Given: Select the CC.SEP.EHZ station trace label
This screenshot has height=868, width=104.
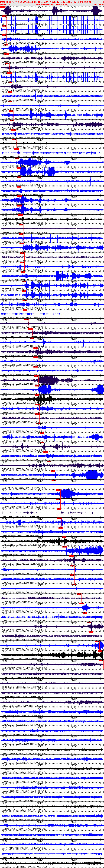Looking at the screenshot, I should point(24,119).
